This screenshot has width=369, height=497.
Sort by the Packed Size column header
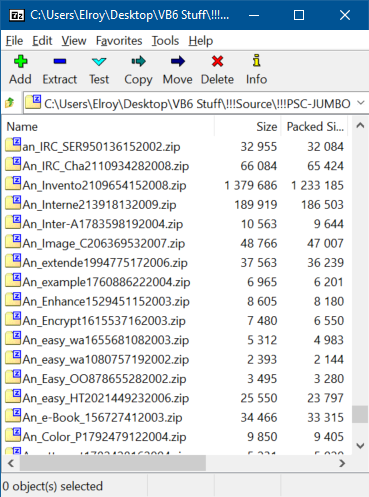(315, 127)
